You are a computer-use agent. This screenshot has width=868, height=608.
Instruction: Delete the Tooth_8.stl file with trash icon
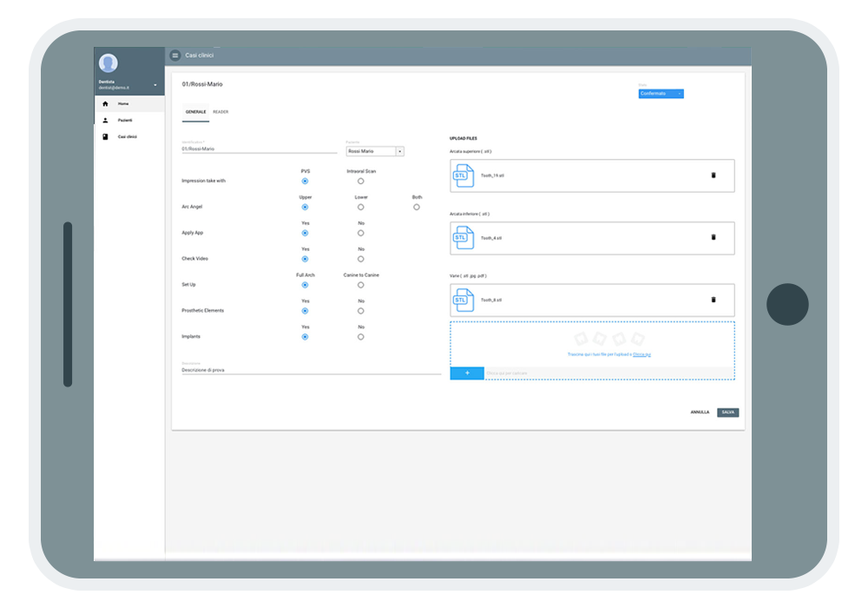pyautogui.click(x=713, y=301)
